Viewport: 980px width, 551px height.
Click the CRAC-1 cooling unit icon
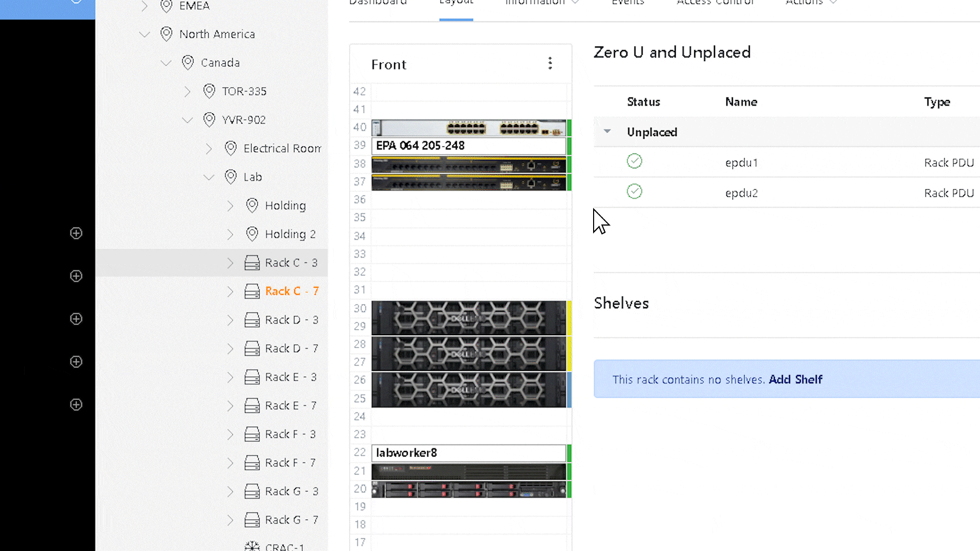point(252,546)
